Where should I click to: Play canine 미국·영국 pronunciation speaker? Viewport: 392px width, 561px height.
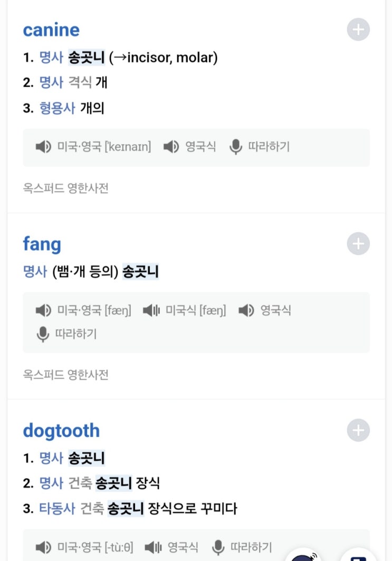tap(43, 147)
